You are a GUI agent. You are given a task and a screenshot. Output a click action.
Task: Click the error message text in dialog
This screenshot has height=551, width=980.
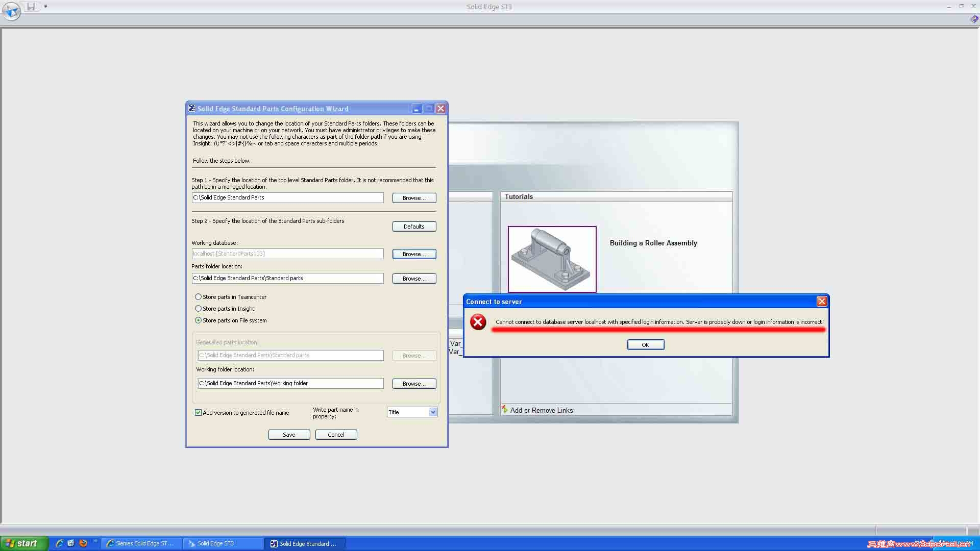point(659,322)
